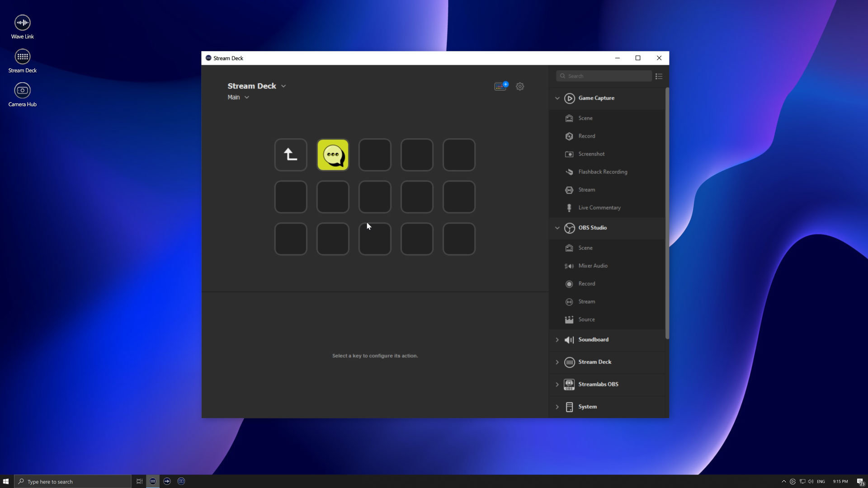Select OBS Studio Record action
868x488 pixels.
point(607,284)
